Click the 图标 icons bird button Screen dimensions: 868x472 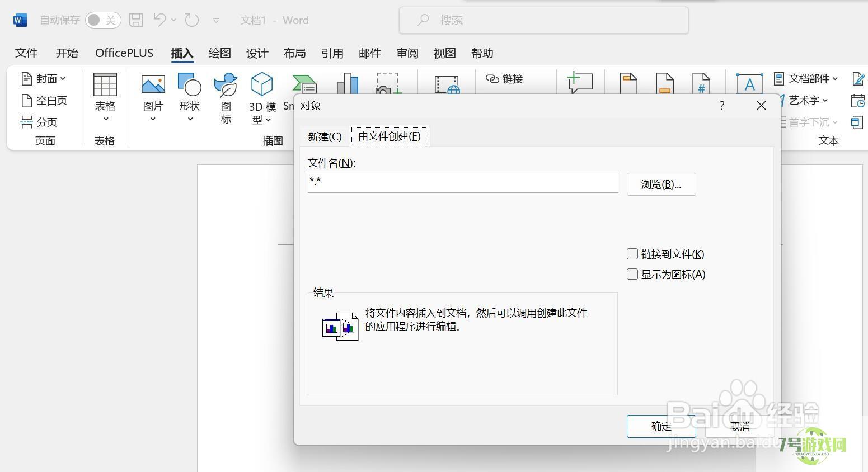pos(226,85)
